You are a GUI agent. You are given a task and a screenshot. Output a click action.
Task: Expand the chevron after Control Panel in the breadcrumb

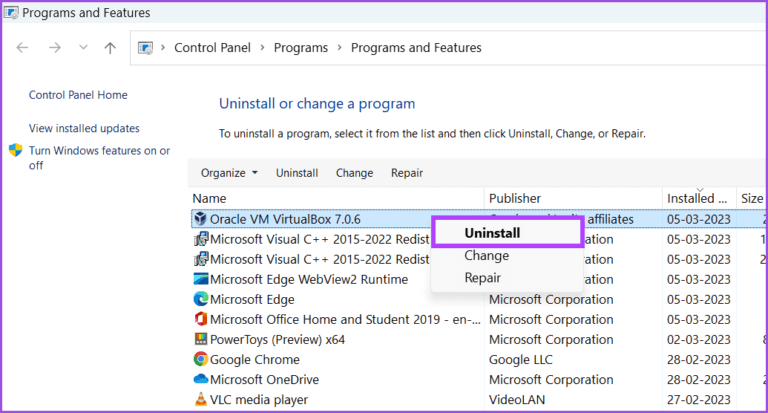pyautogui.click(x=263, y=48)
